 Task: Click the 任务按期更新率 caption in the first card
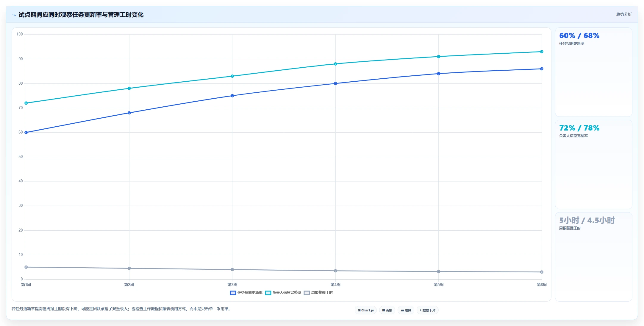(x=571, y=44)
